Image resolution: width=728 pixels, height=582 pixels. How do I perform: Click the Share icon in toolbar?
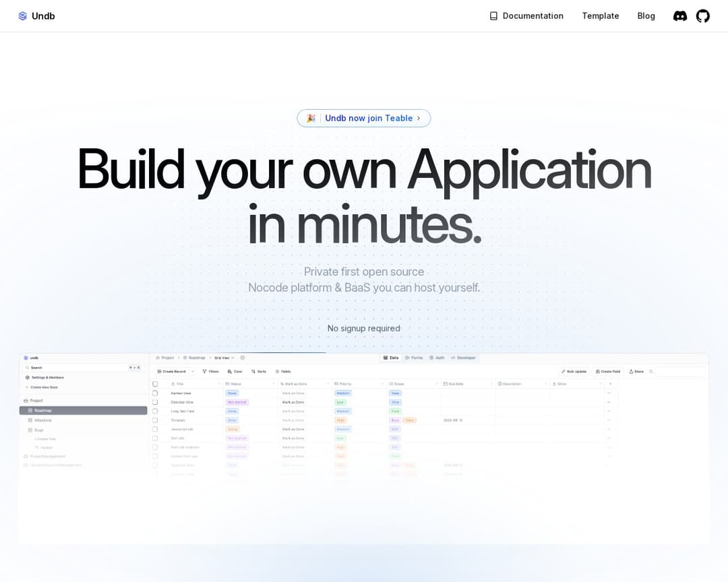point(632,371)
